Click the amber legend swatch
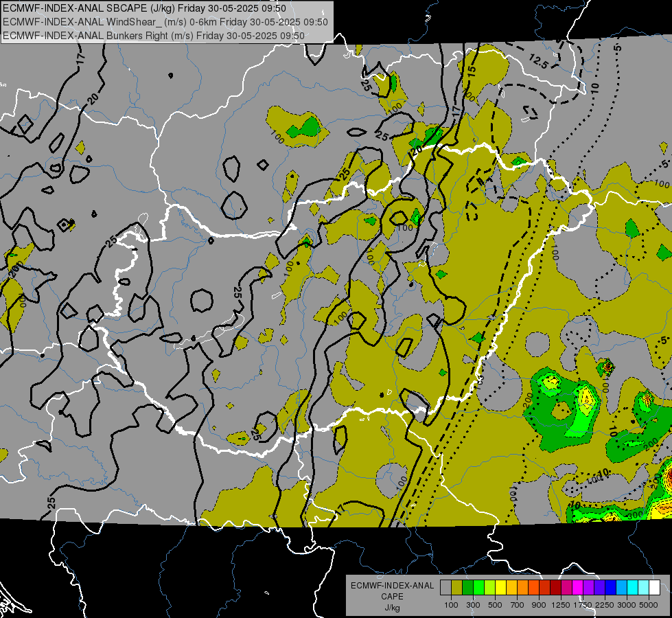The width and height of the screenshot is (672, 618). [x=511, y=587]
